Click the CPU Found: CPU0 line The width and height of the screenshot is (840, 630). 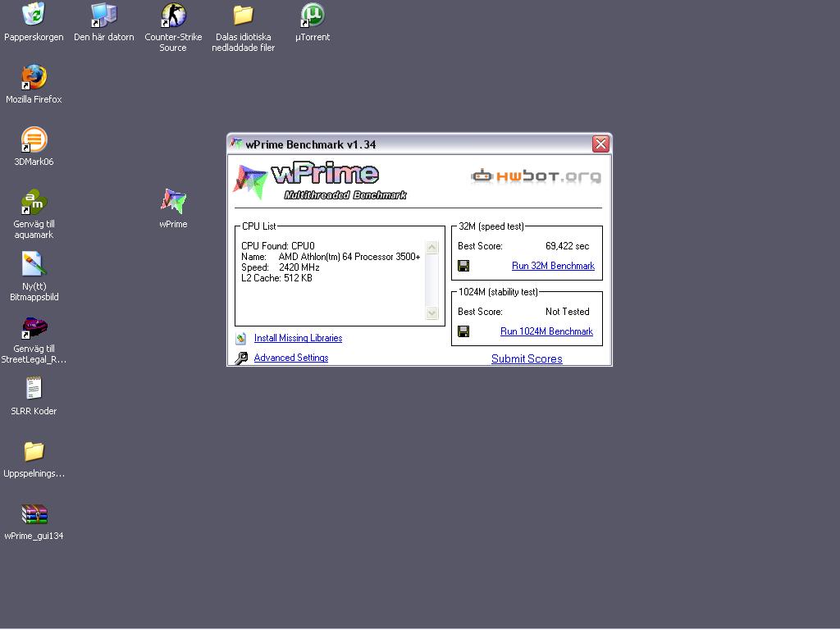[277, 246]
